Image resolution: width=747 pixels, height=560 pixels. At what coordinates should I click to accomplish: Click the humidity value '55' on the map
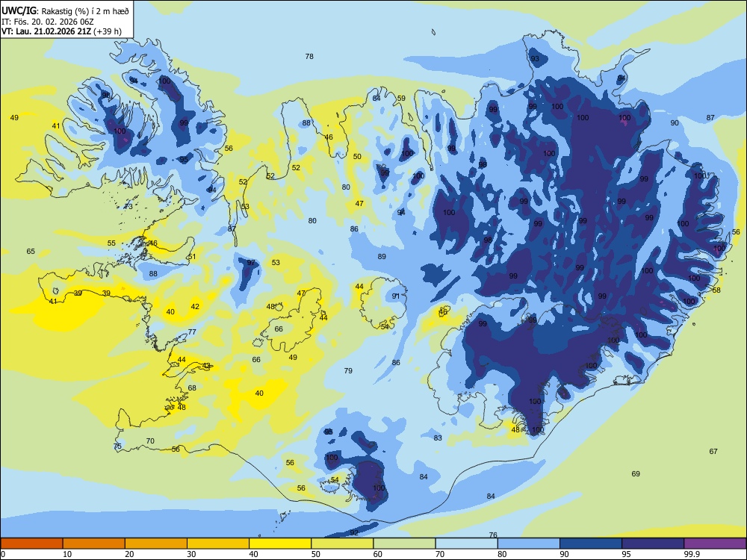(x=111, y=243)
